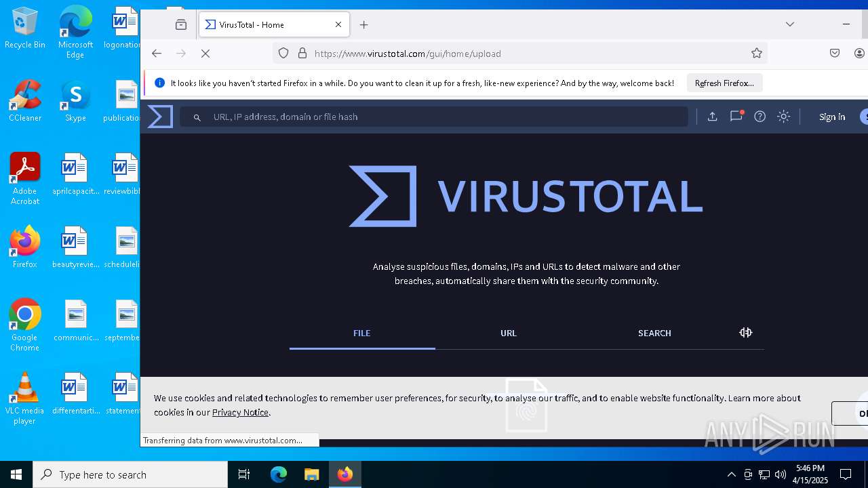Close the VirusTotal - Home tab
This screenshot has width=868, height=488.
pyautogui.click(x=338, y=24)
